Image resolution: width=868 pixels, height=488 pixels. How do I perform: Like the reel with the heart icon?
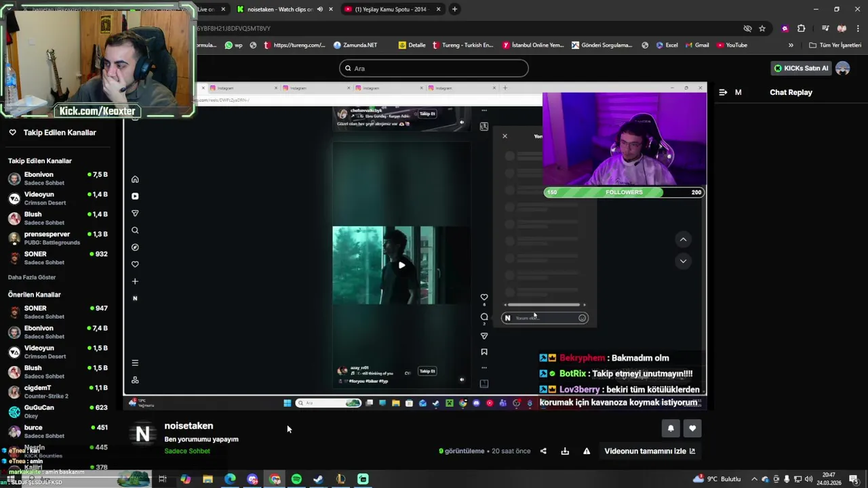click(x=484, y=297)
